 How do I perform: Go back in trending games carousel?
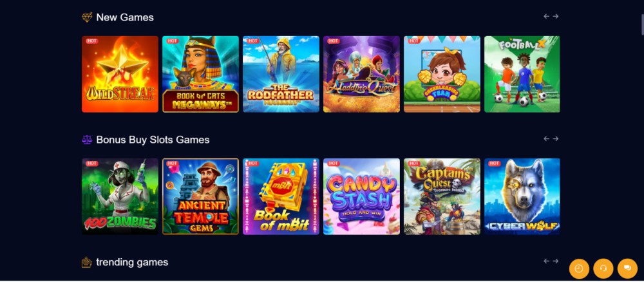click(x=546, y=261)
